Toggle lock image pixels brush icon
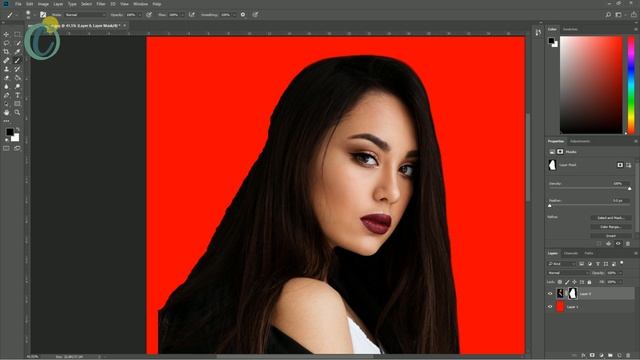 point(567,282)
